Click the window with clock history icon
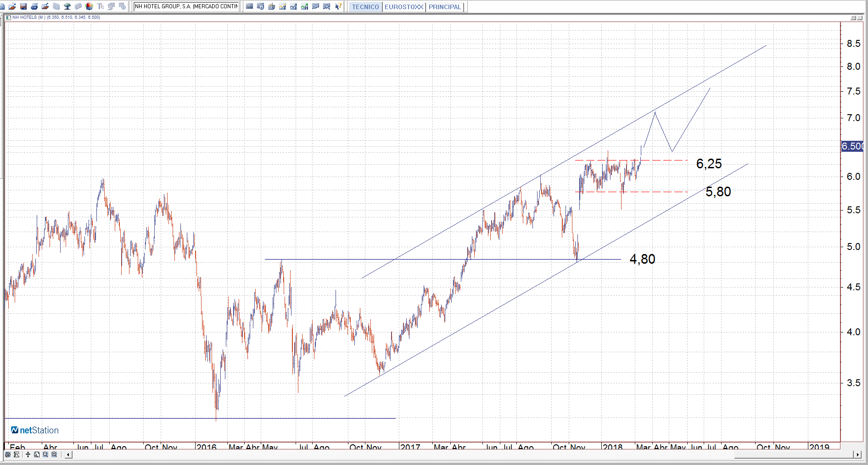This screenshot has width=868, height=465. (x=261, y=6)
